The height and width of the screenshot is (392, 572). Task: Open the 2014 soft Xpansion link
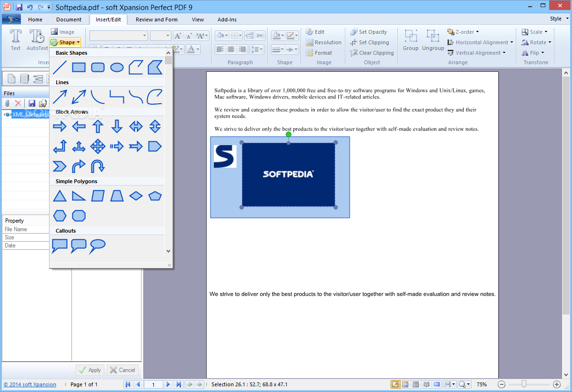(x=30, y=384)
